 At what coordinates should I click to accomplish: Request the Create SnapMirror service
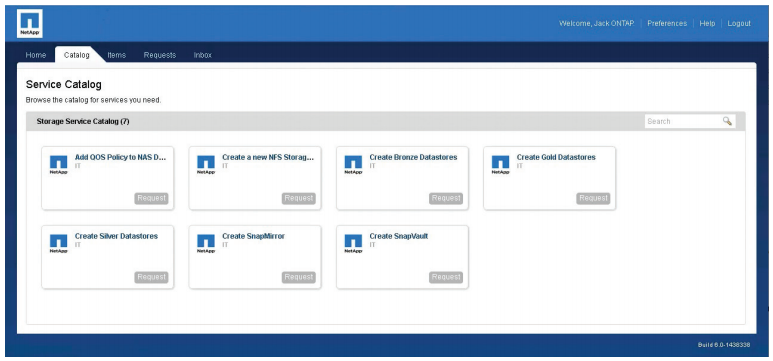(x=299, y=277)
